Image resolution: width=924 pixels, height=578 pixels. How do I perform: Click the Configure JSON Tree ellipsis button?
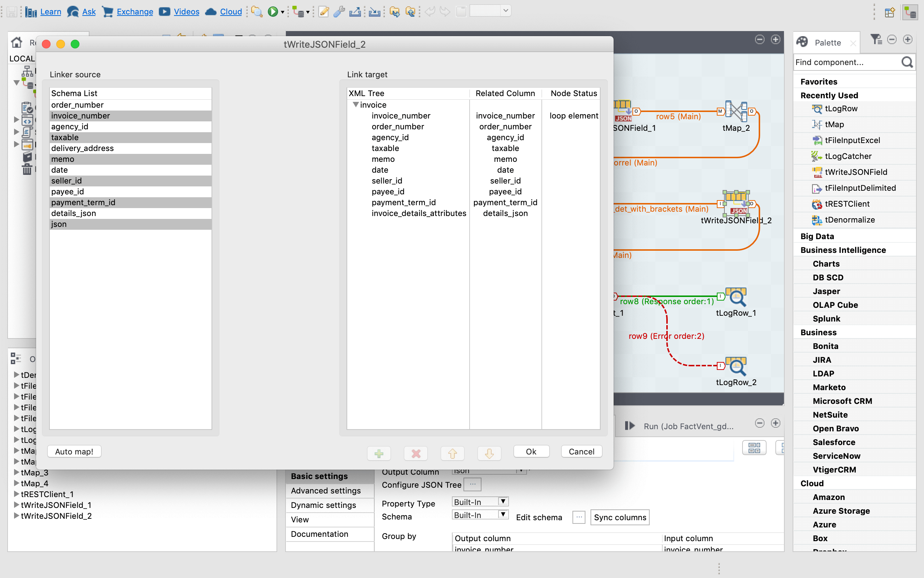pyautogui.click(x=473, y=484)
